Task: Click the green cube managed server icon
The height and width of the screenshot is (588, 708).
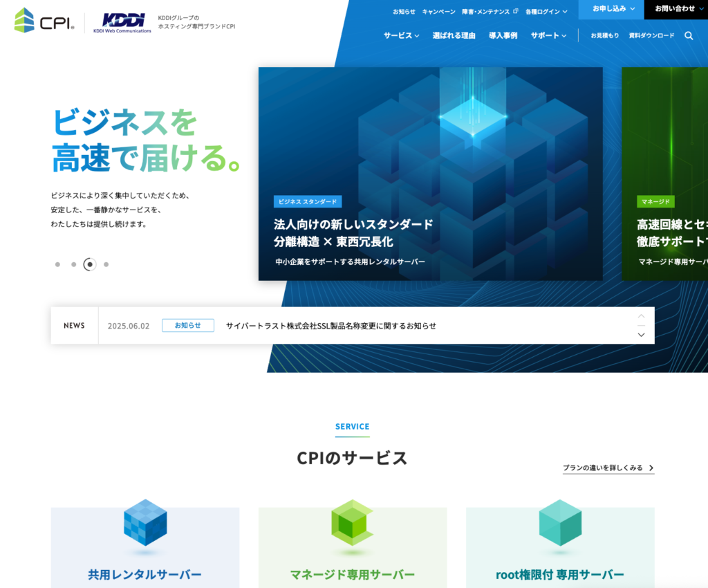Action: pos(353,523)
